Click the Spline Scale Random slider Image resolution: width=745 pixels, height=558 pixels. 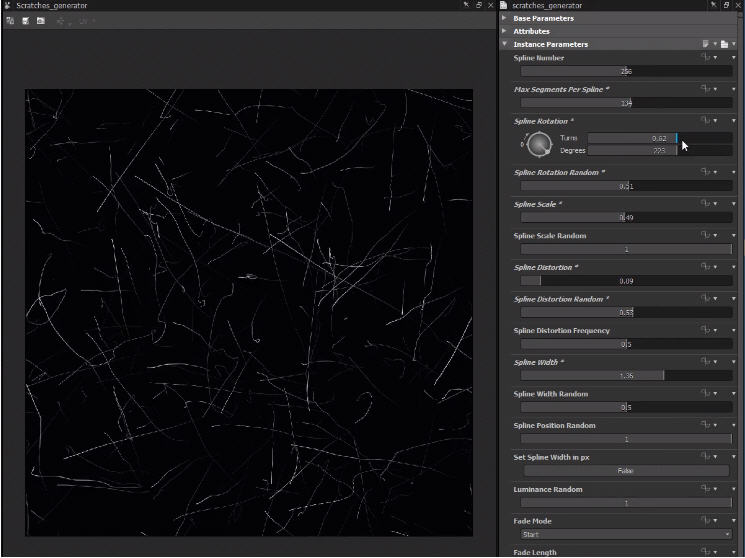coord(626,249)
